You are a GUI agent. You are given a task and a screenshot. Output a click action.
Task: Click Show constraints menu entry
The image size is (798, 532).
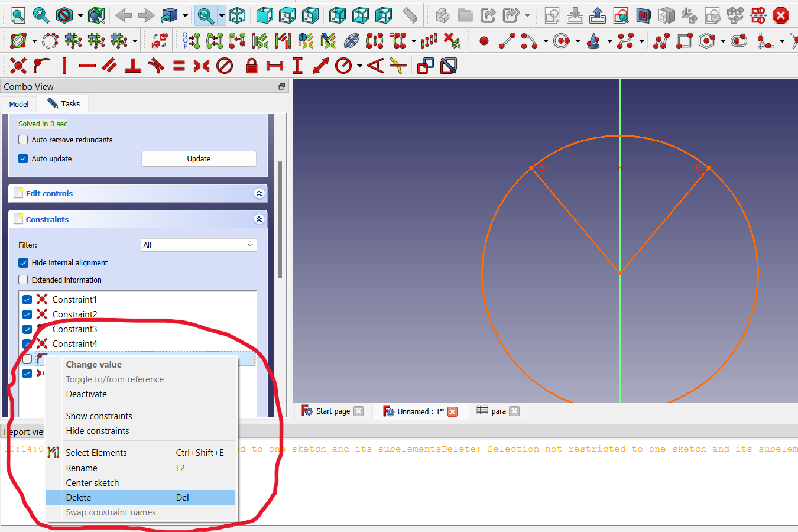(141, 416)
